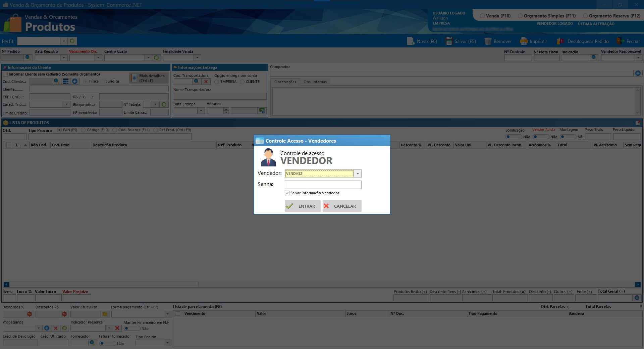
Task: Switch to the Obs. Internas tab
Action: coord(315,82)
